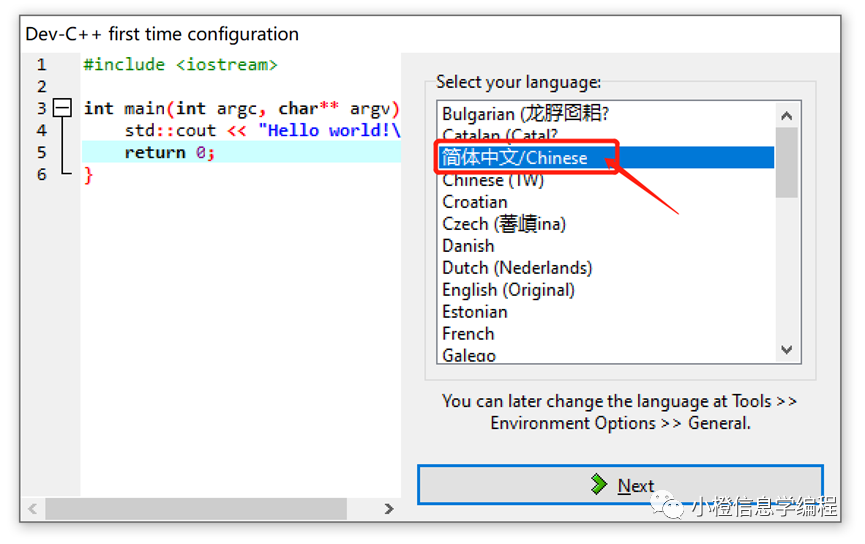Click line number 6 in gutter
Screen dimensions: 865x544
tap(41, 175)
